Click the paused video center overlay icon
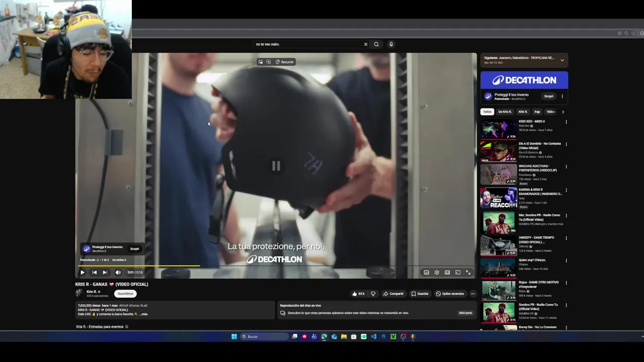644x362 pixels. point(276,166)
